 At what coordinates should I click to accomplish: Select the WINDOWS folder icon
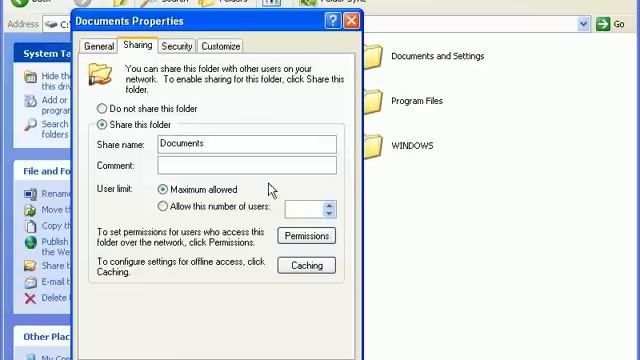pos(373,146)
